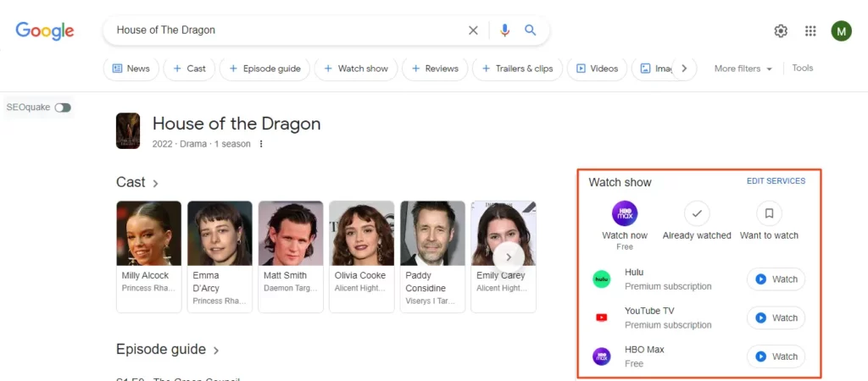The height and width of the screenshot is (381, 868).
Task: Click the "2022 · Drama · 1 season" text
Action: point(201,144)
